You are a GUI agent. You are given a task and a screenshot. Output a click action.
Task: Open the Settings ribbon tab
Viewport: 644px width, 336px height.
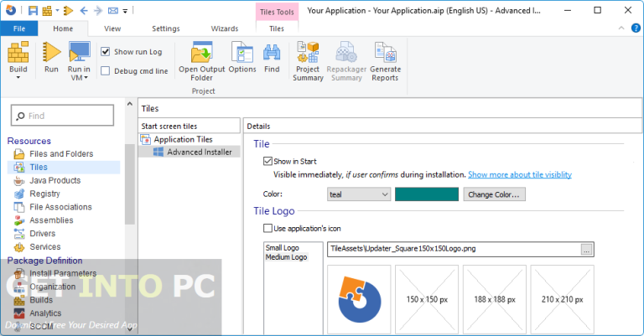pyautogui.click(x=165, y=28)
